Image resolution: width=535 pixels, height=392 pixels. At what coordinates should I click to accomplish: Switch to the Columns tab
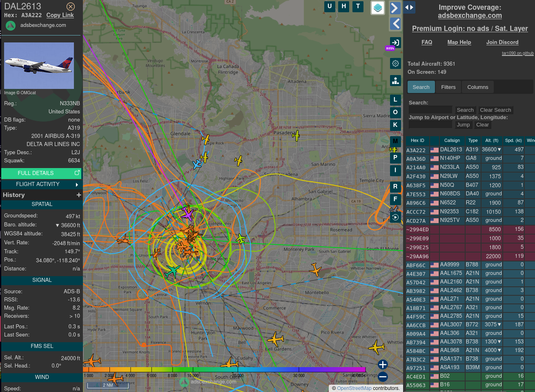click(x=477, y=87)
